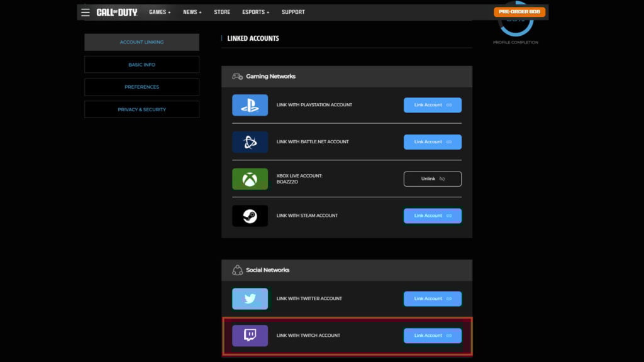Open the hamburger menu icon
This screenshot has width=644, height=362.
85,12
